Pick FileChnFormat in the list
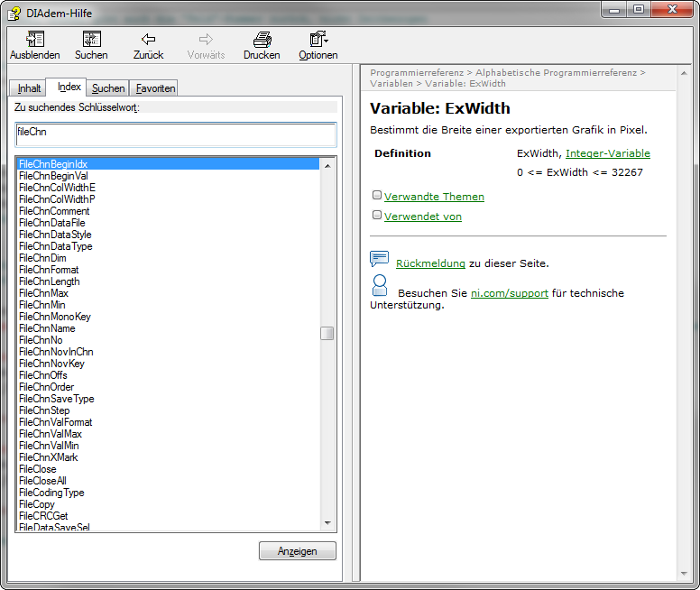The height and width of the screenshot is (590, 700). 49,270
